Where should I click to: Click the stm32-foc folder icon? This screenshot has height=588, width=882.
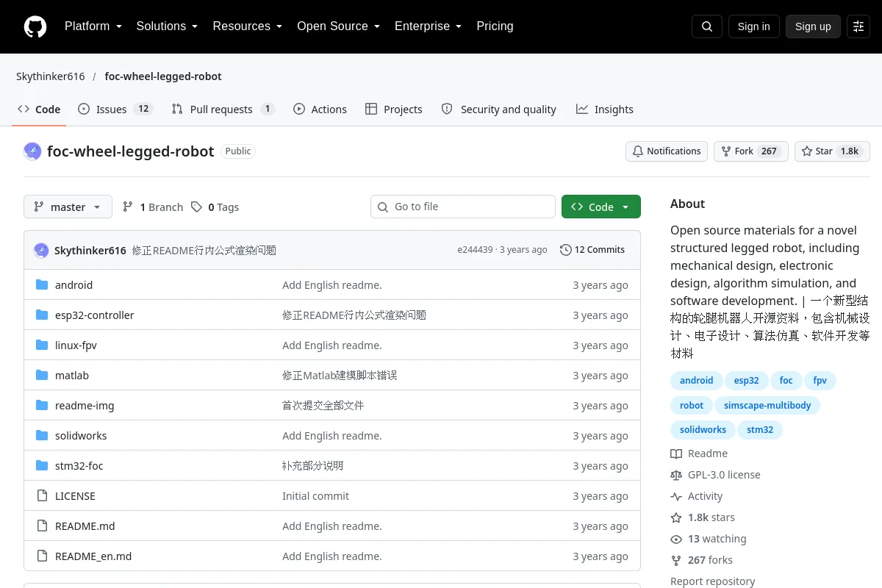[x=42, y=466]
